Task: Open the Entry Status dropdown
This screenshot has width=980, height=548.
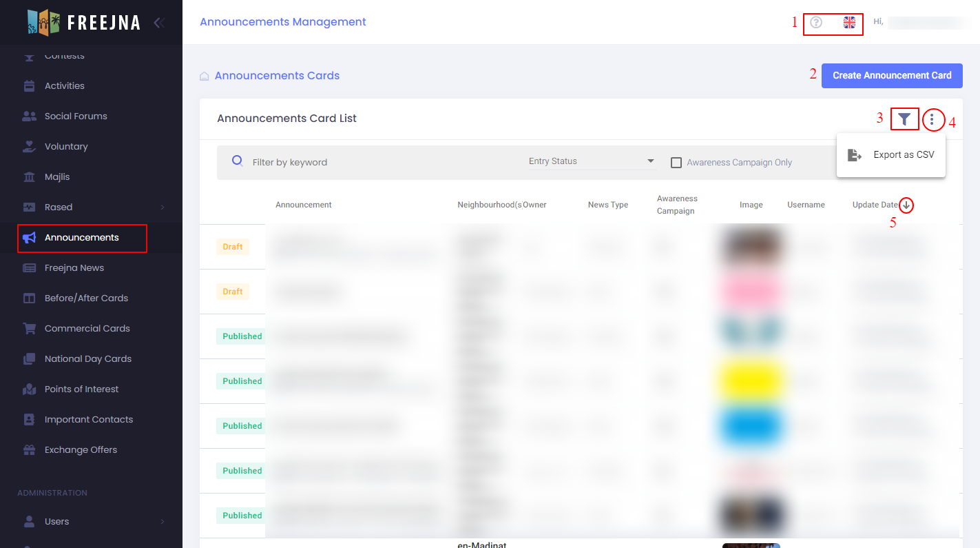Action: click(x=591, y=161)
